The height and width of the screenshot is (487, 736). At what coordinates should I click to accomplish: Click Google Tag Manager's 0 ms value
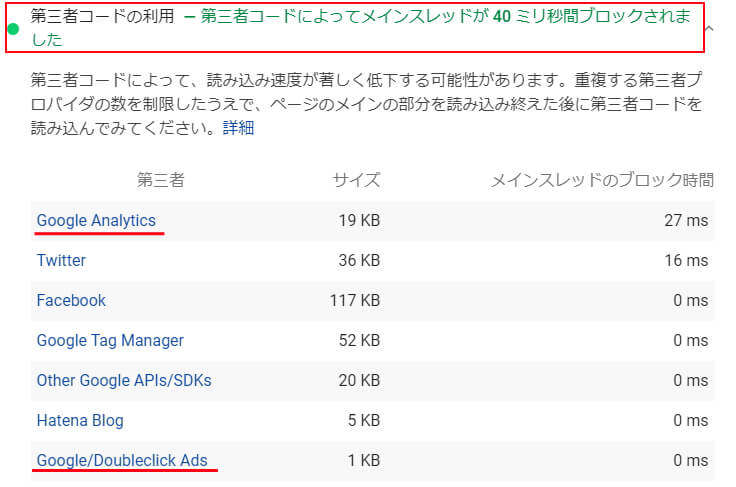tap(690, 341)
